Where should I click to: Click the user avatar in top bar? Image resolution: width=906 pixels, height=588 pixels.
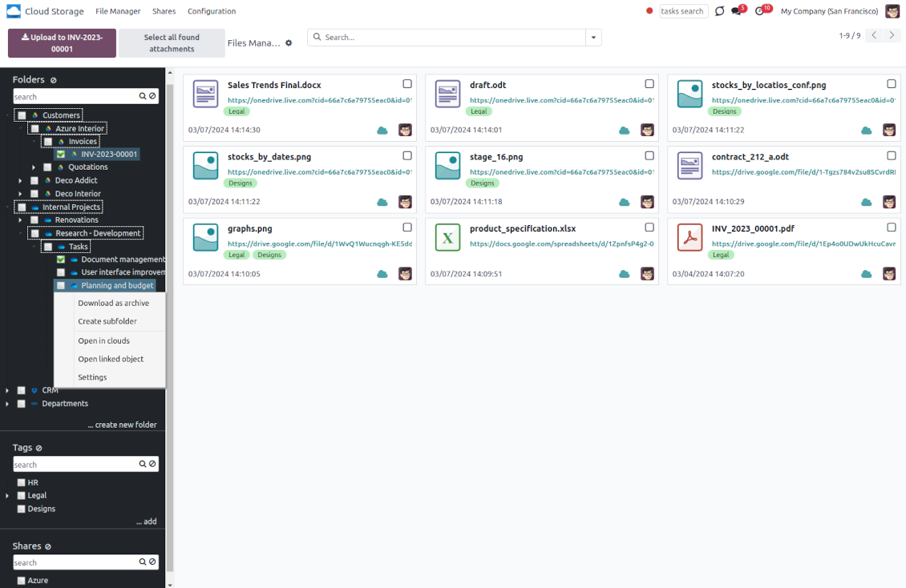tap(892, 11)
